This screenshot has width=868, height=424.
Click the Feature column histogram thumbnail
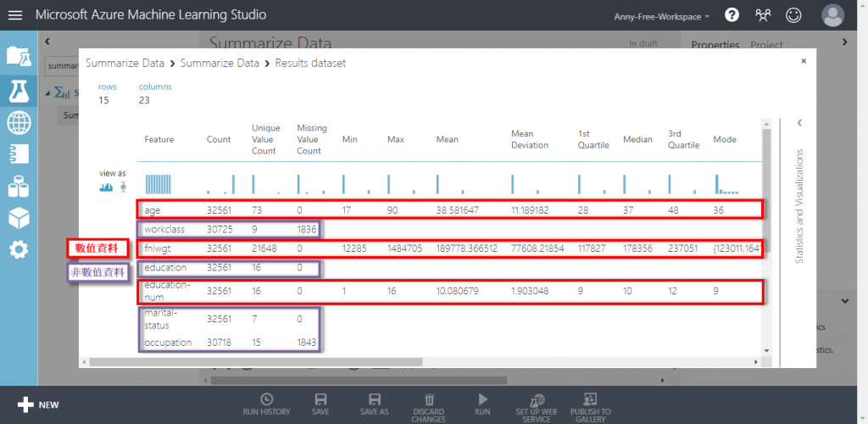[159, 184]
